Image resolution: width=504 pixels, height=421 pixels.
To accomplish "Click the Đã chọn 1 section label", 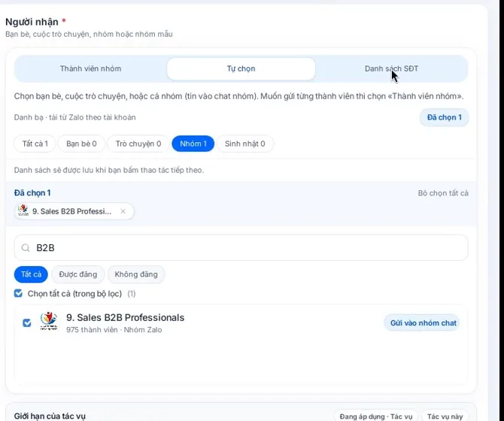I will [32, 193].
